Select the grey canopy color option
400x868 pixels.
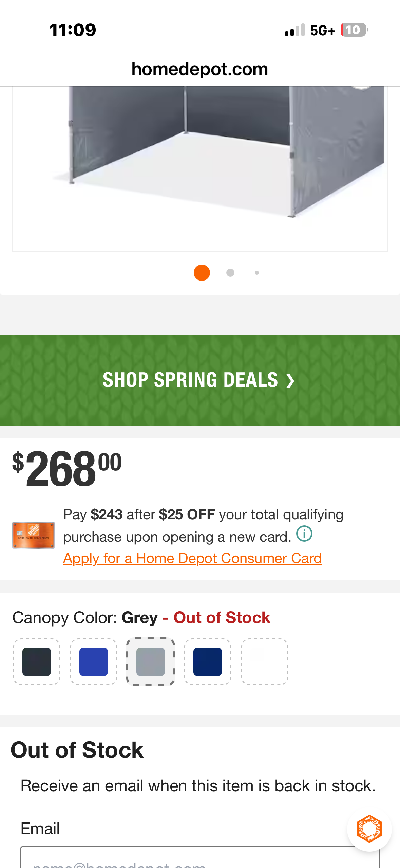pos(151,662)
